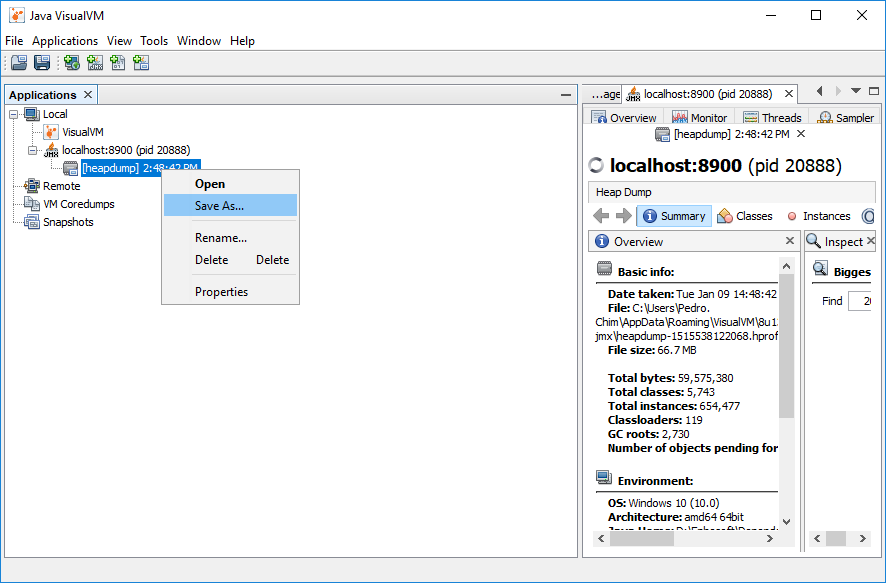Viewport: 886px width, 583px height.
Task: Maximize the document window with the square icon
Action: click(874, 91)
